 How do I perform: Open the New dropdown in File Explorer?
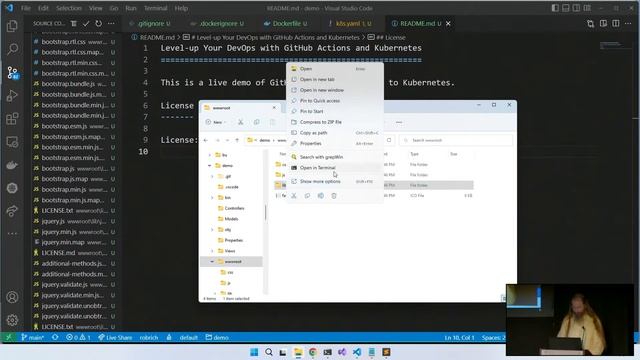point(216,122)
